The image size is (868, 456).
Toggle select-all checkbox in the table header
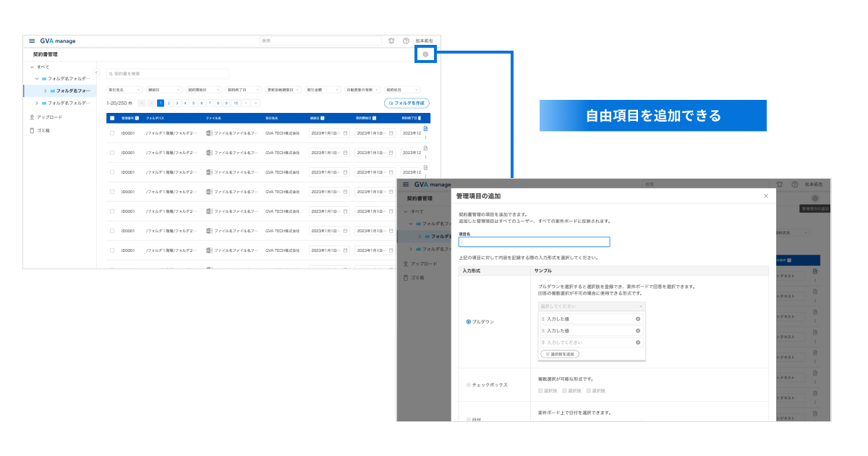(112, 117)
